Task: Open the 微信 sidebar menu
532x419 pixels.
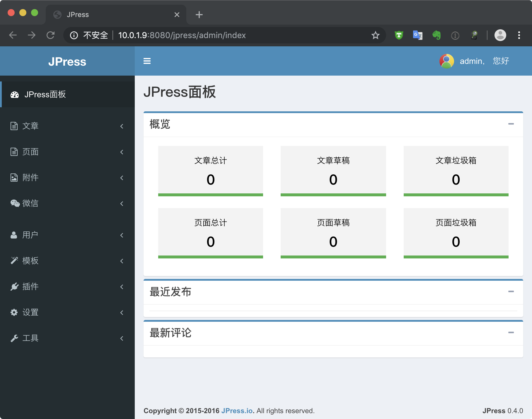Action: click(67, 203)
